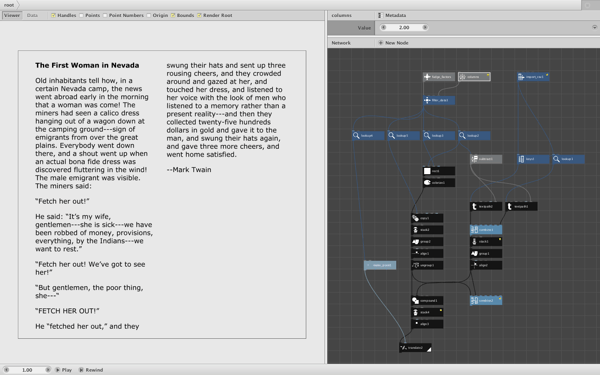The height and width of the screenshot is (375, 600).
Task: Select the group2 node
Action: [x=427, y=241]
